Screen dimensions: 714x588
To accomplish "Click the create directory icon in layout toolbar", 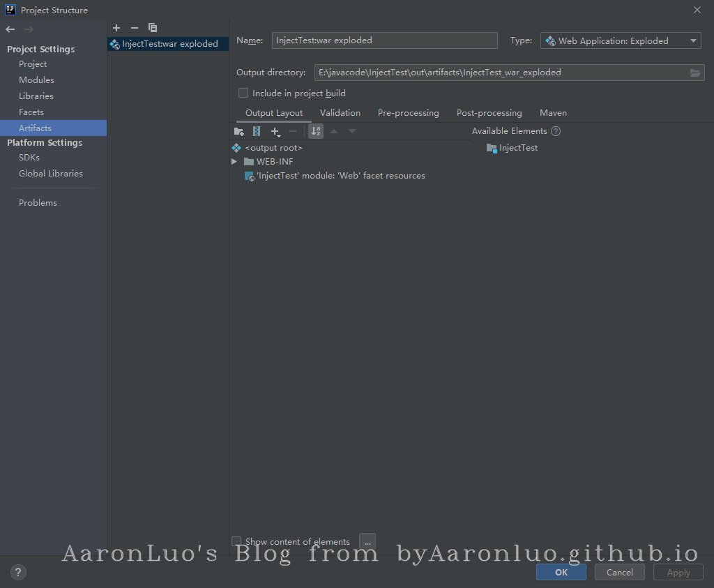I will click(x=239, y=131).
